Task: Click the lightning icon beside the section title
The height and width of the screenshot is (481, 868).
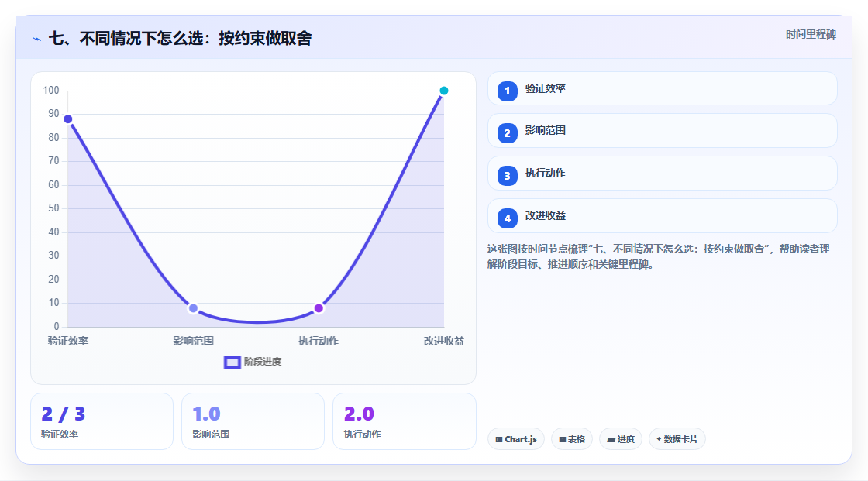Action: 37,39
